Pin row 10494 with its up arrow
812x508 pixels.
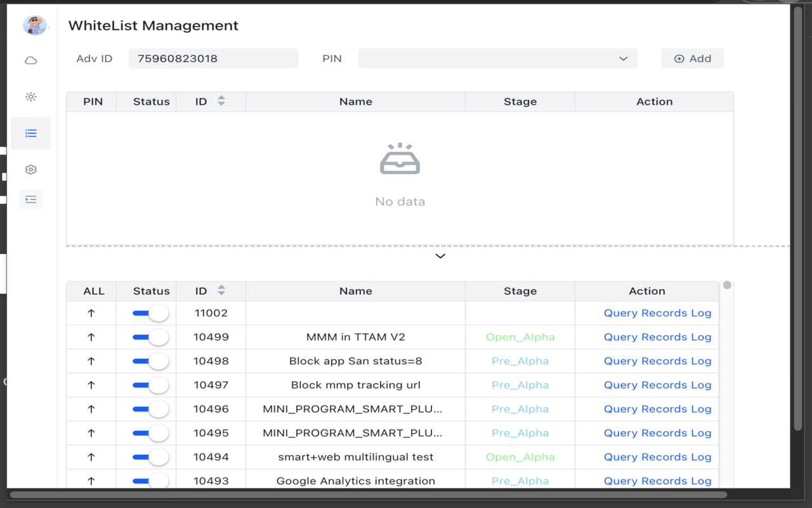pyautogui.click(x=91, y=457)
